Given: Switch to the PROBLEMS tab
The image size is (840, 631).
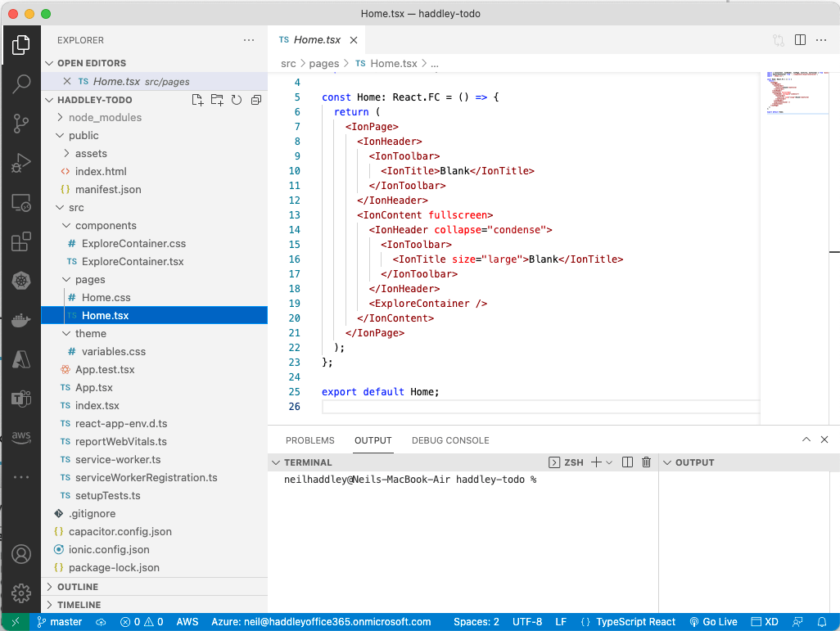Looking at the screenshot, I should [x=309, y=440].
